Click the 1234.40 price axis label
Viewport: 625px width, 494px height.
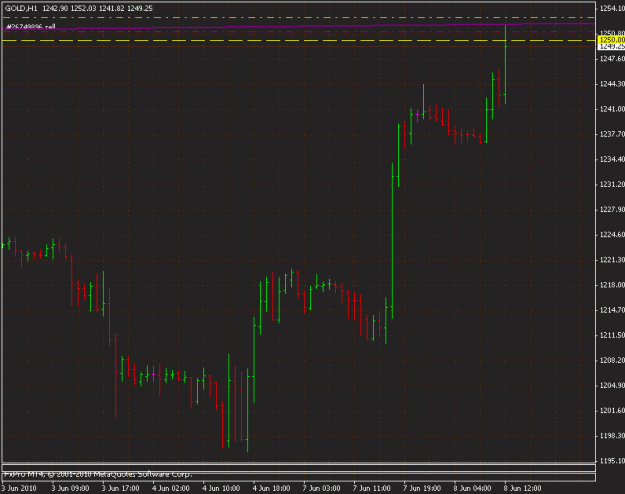pos(612,159)
